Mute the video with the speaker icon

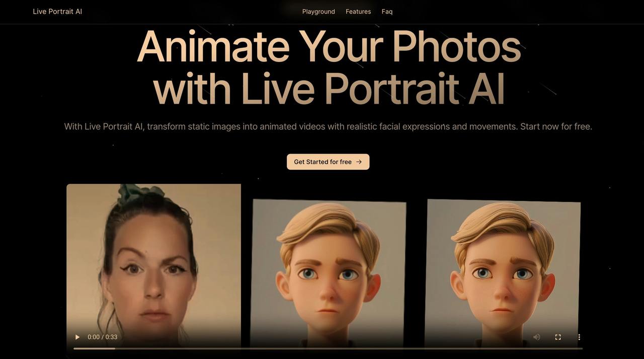[537, 337]
